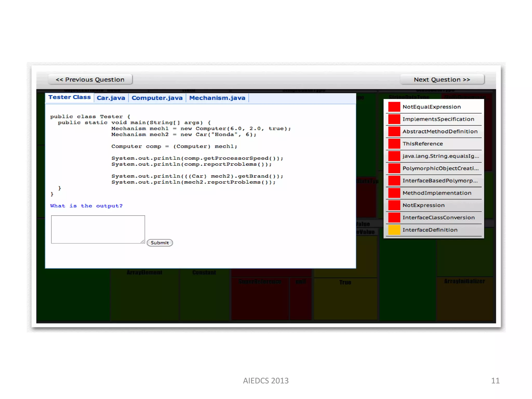Screen dimensions: 532x399
Task: Select the ImplementsSpecification concept label
Action: (x=438, y=119)
